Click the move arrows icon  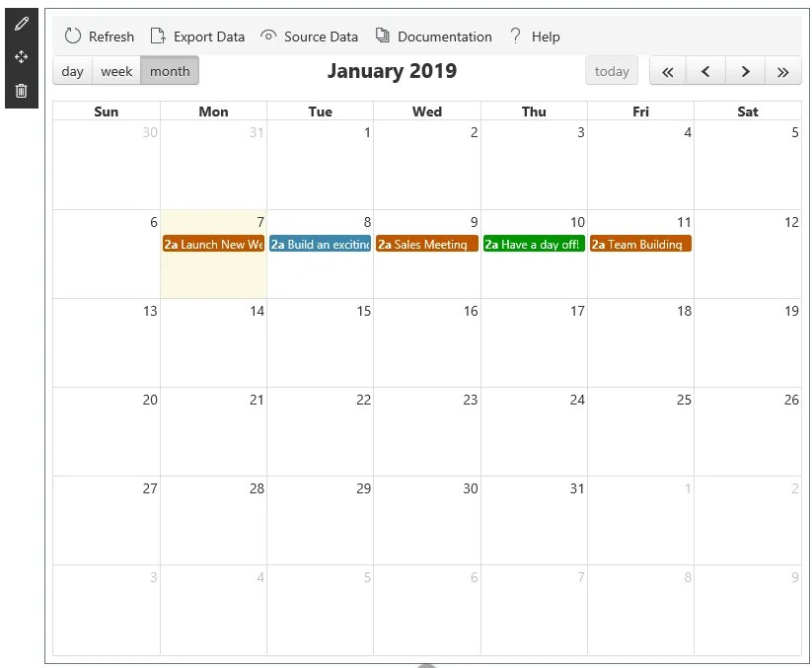(x=22, y=57)
